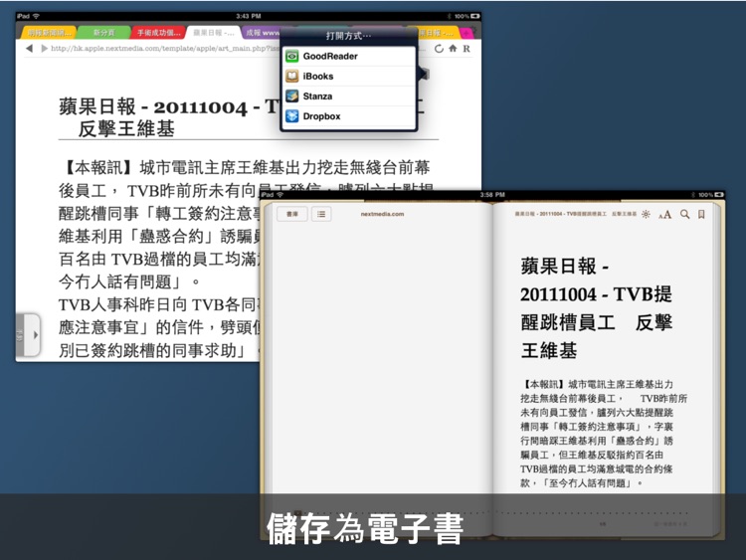Click the 3:58 PM clock in iBooks status bar

(x=492, y=195)
